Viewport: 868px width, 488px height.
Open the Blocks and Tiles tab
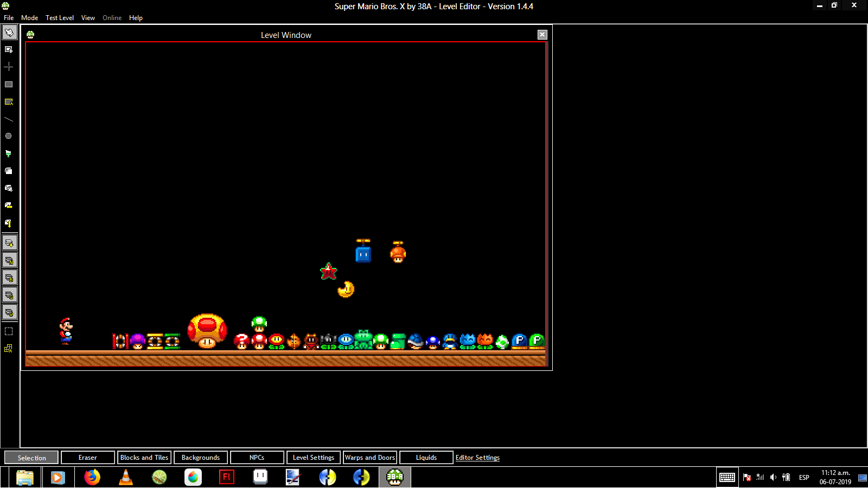(x=144, y=458)
